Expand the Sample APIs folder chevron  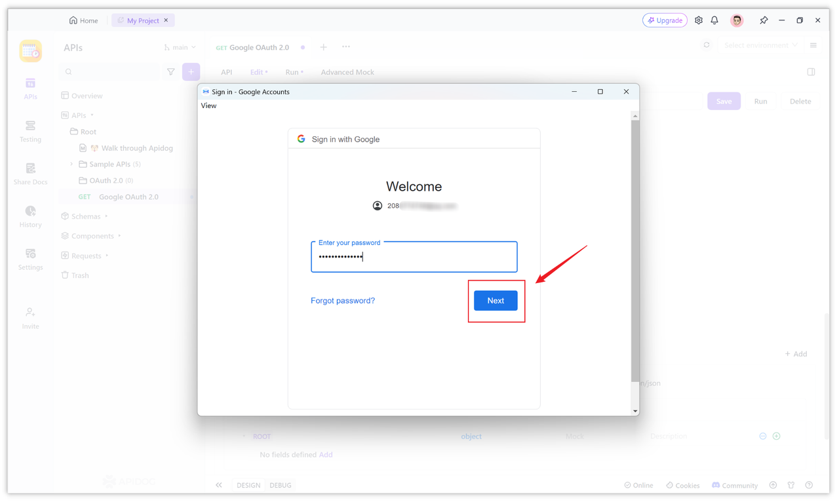[x=71, y=165]
